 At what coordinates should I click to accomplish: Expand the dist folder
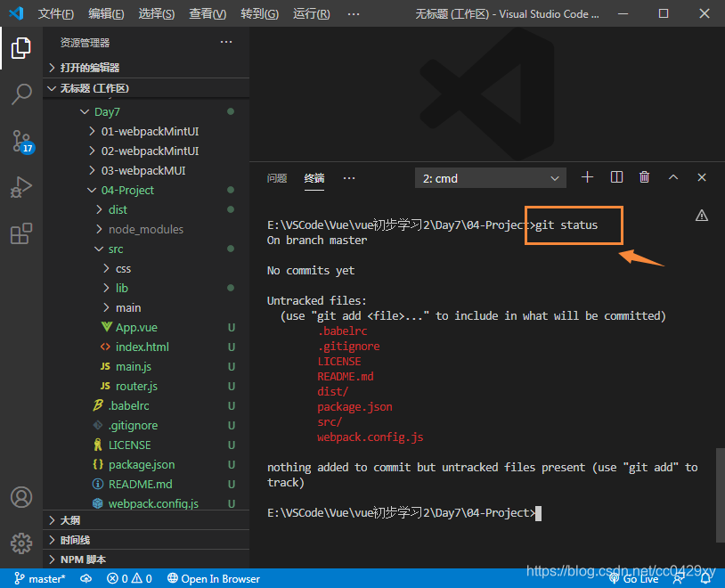click(146, 209)
